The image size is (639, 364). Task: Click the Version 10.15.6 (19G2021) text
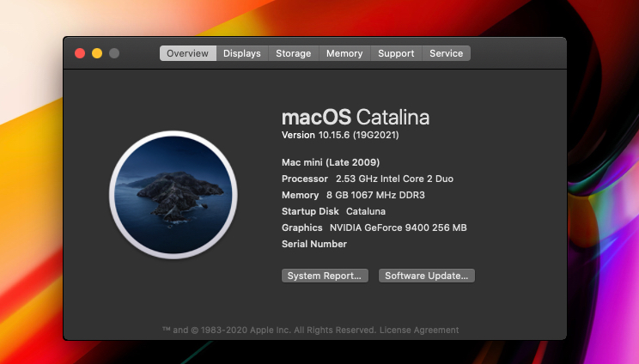(340, 135)
